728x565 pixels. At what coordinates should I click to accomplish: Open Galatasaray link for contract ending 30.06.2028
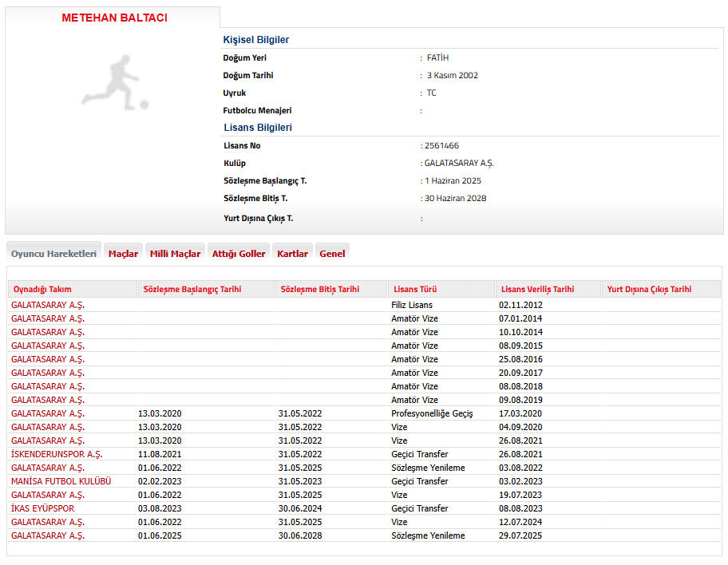[48, 535]
